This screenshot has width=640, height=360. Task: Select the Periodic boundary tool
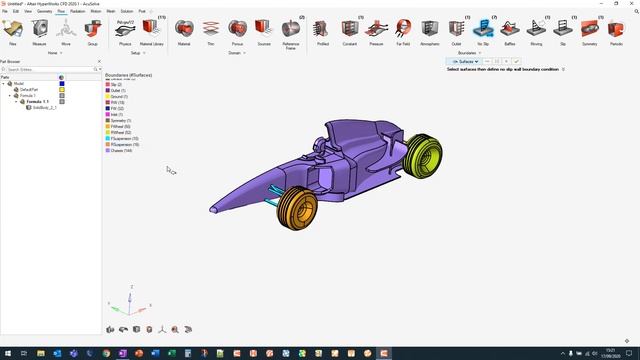(x=616, y=31)
